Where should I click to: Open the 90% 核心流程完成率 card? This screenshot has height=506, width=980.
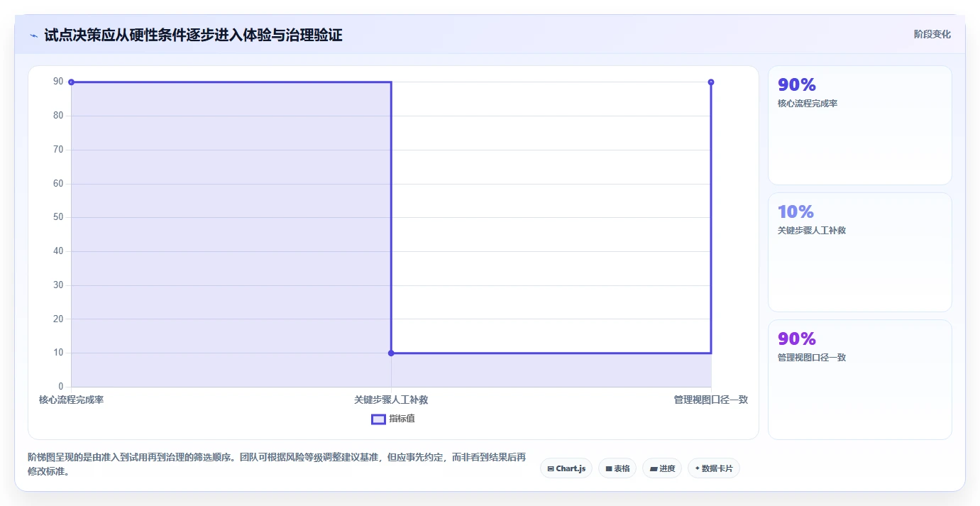(x=859, y=126)
